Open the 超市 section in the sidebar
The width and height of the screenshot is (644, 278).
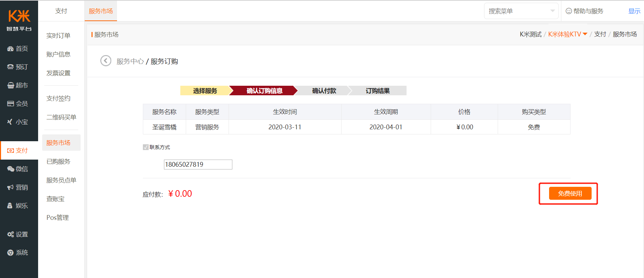(x=18, y=85)
